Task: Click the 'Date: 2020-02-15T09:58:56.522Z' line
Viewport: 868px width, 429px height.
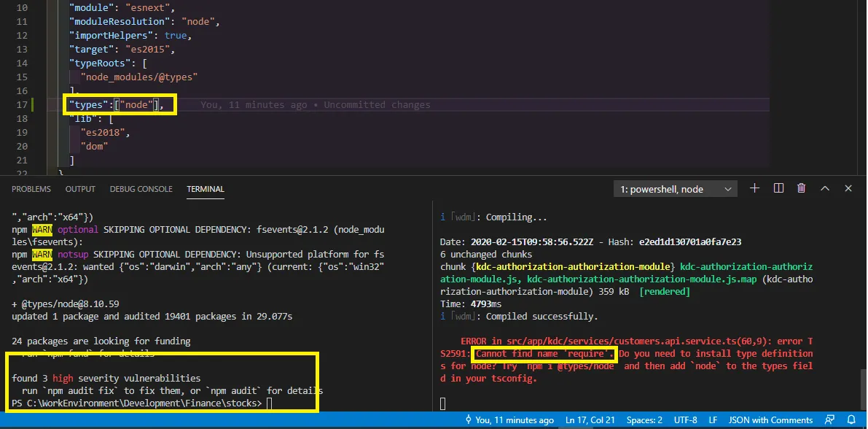Action: coord(590,242)
